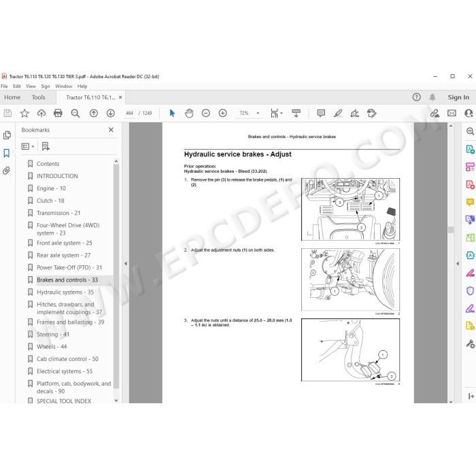Open the Contents bookmark
The height and width of the screenshot is (476, 476).
tap(48, 164)
